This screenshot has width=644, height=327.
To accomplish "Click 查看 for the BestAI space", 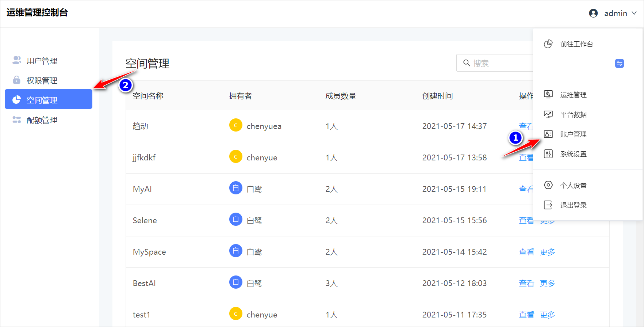I will pyautogui.click(x=526, y=283).
